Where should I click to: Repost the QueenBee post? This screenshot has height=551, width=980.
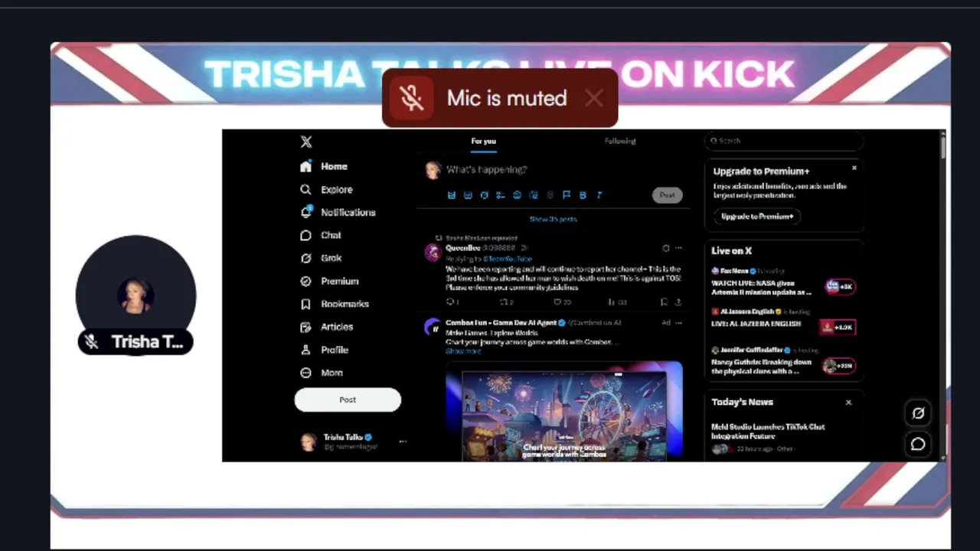coord(506,302)
